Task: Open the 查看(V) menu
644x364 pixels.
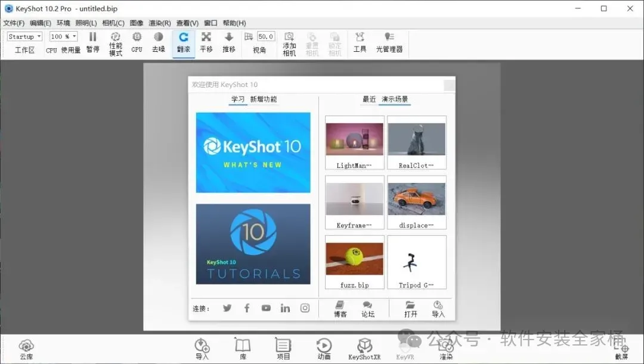Action: tap(187, 23)
